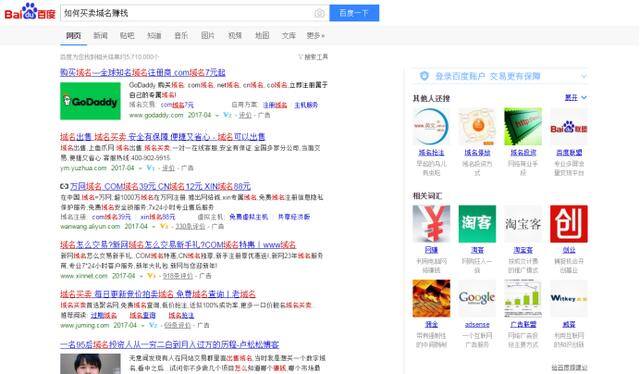Open the adsense text link
Viewport: 640px width, 374px height.
click(477, 325)
